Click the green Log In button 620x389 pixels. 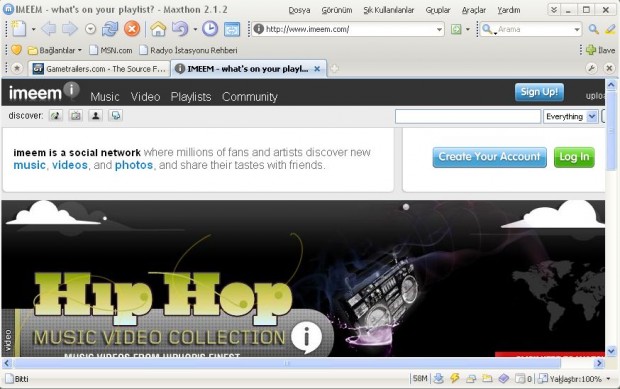pos(574,157)
